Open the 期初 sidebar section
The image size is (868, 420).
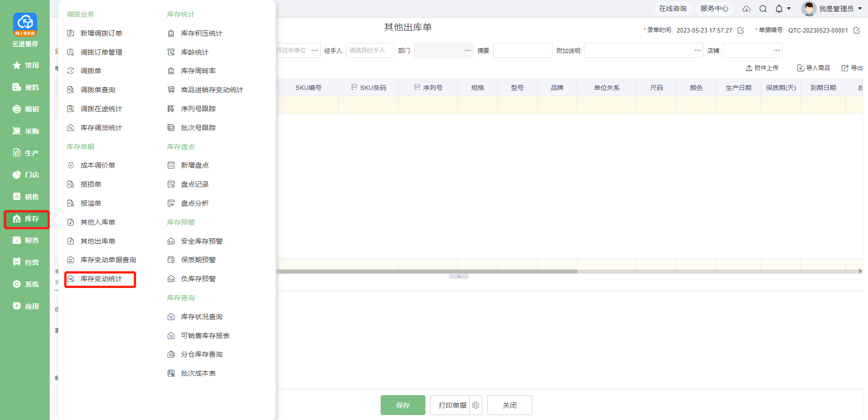[25, 109]
